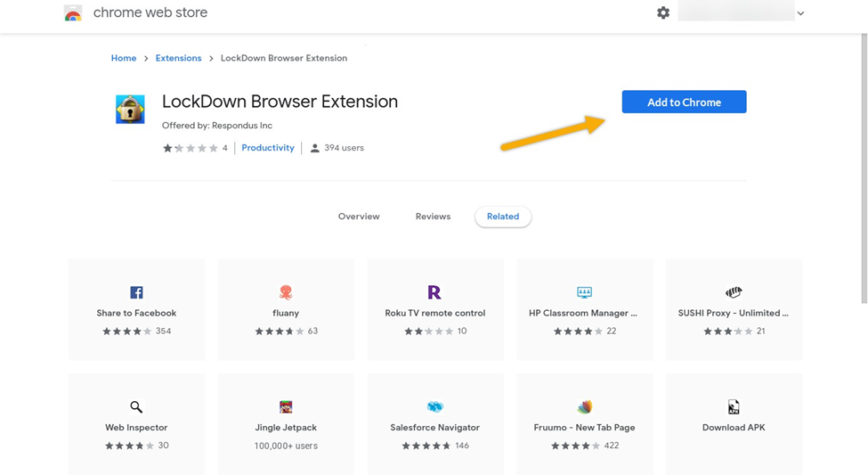Open HP Classroom Manager title
This screenshot has height=475, width=868.
(x=583, y=313)
